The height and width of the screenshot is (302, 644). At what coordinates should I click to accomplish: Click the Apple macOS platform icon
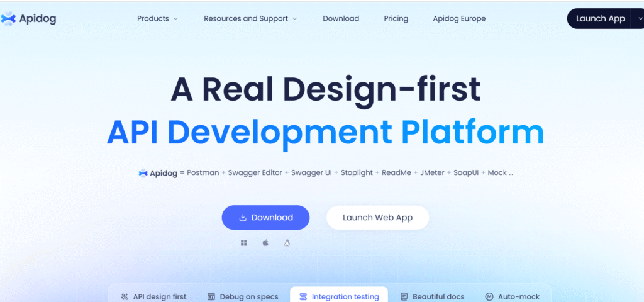(265, 243)
